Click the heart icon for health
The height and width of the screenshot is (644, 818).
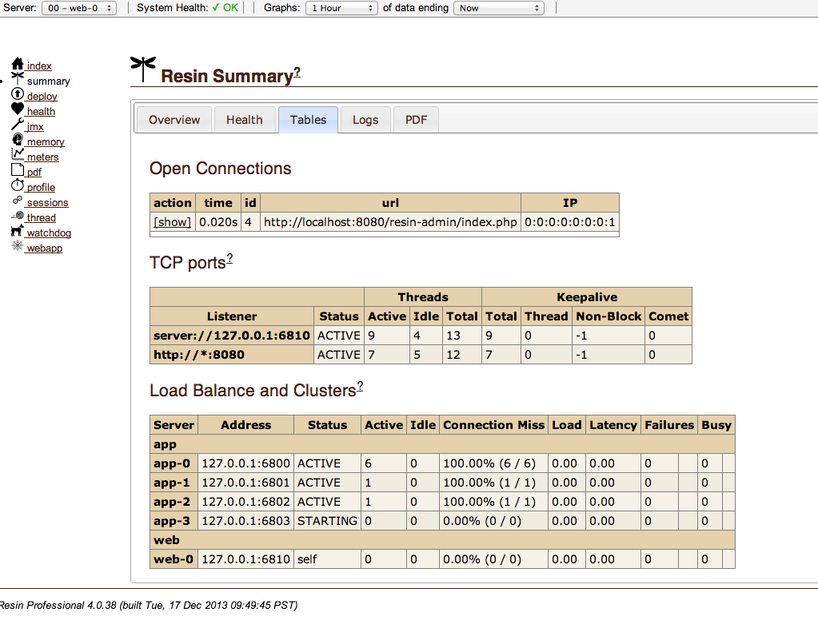18,109
